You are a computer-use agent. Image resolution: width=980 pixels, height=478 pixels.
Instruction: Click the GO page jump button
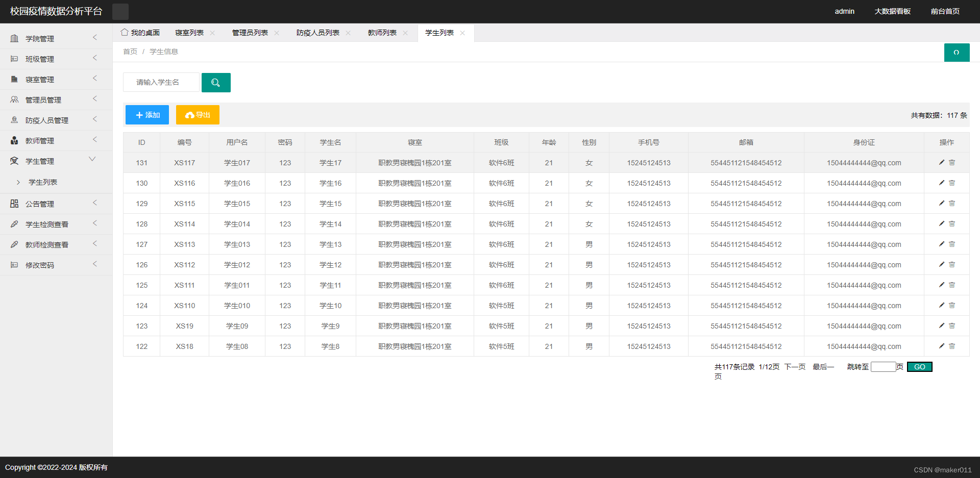click(920, 367)
